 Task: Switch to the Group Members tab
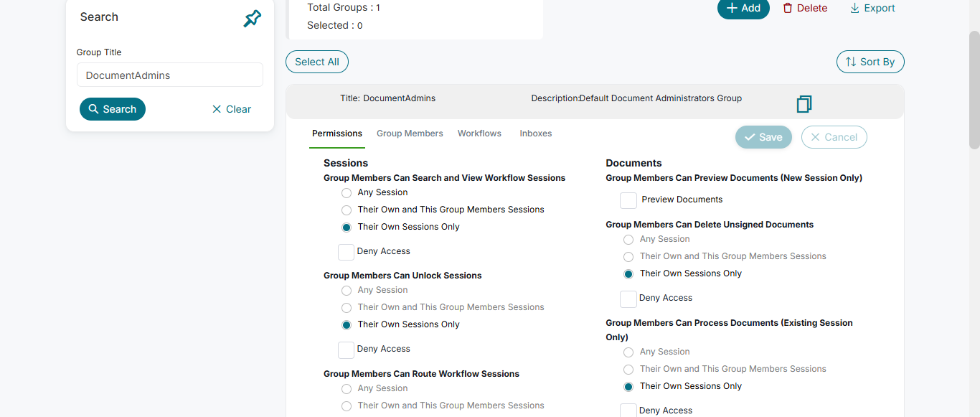pyautogui.click(x=410, y=133)
